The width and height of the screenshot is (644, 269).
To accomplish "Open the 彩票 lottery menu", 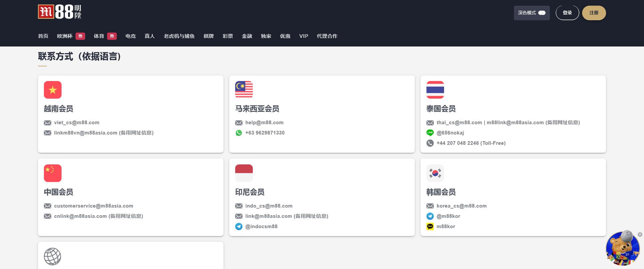I will pos(228,36).
